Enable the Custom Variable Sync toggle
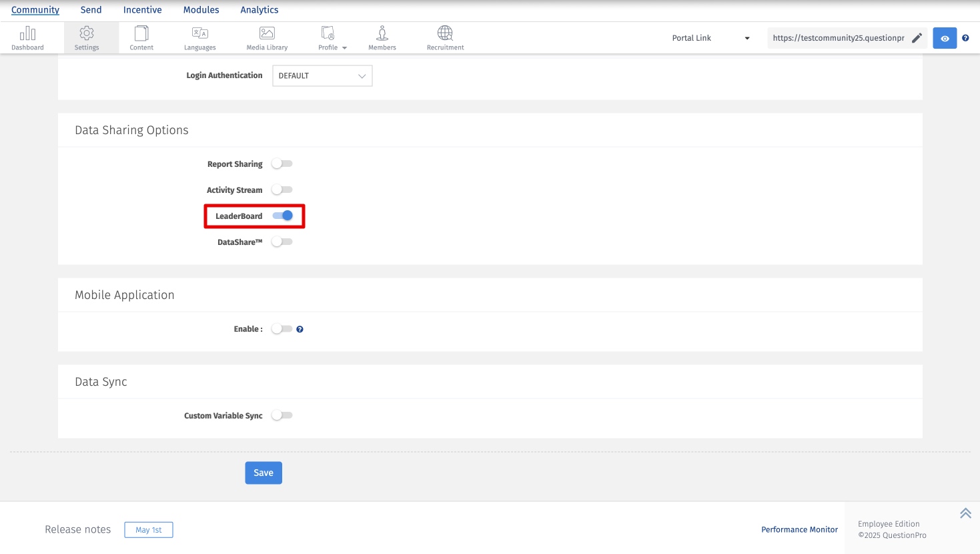 (282, 415)
